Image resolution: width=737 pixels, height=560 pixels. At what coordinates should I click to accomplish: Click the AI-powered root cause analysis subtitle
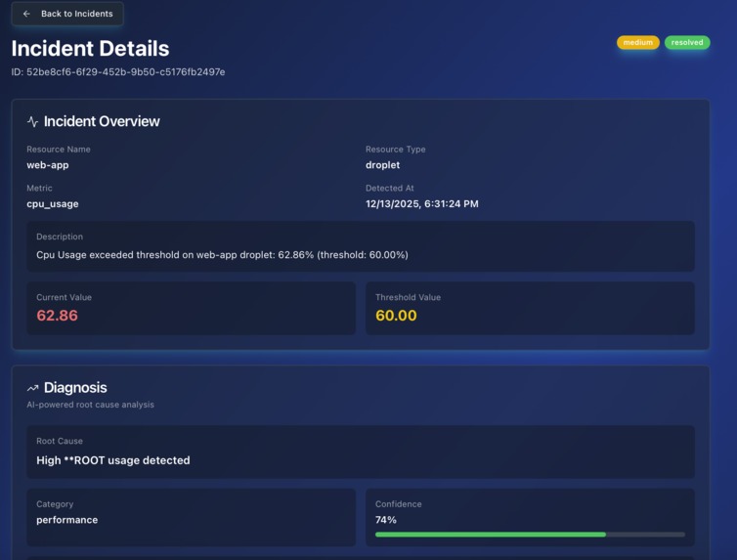[90, 405]
